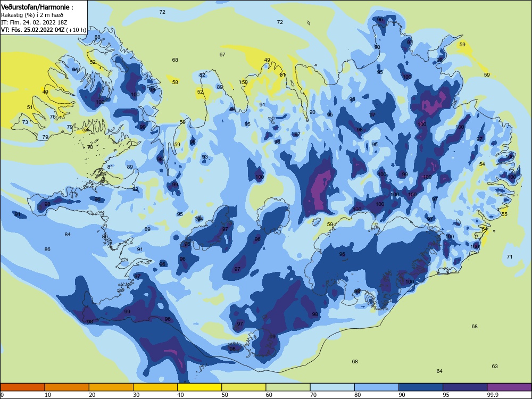Click the 61 humidity value on the map
The image size is (532, 399).
click(282, 75)
